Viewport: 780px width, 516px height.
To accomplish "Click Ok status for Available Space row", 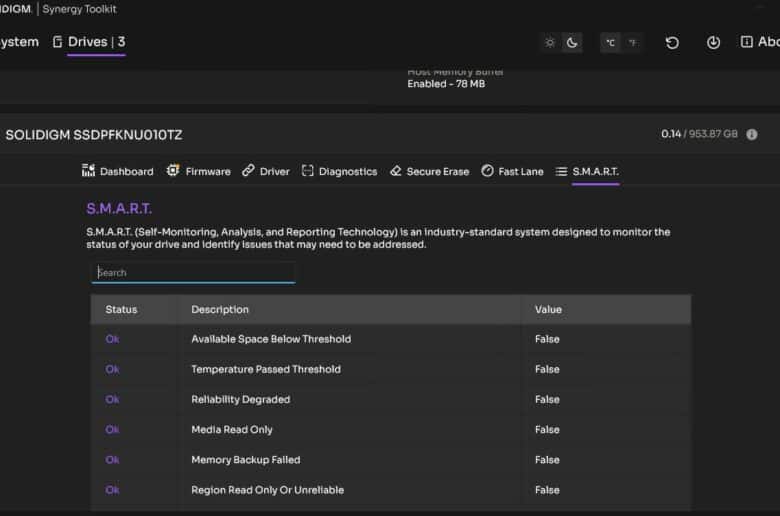I will coord(112,339).
